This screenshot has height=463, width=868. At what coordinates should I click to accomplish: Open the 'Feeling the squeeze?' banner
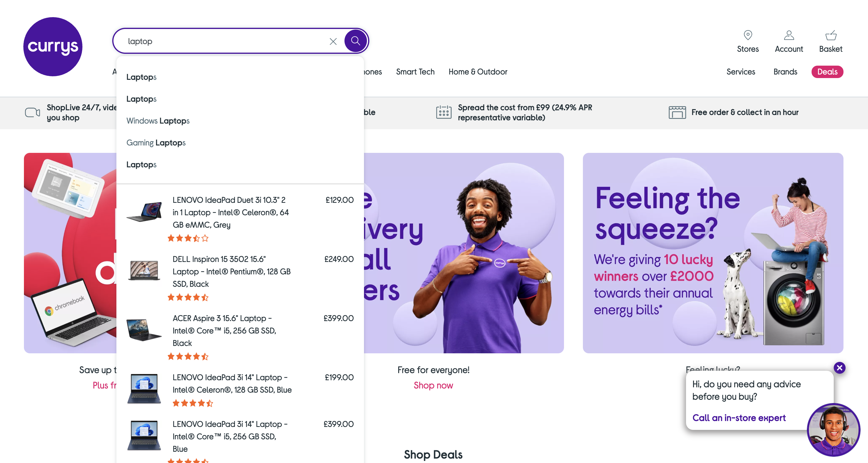point(713,253)
